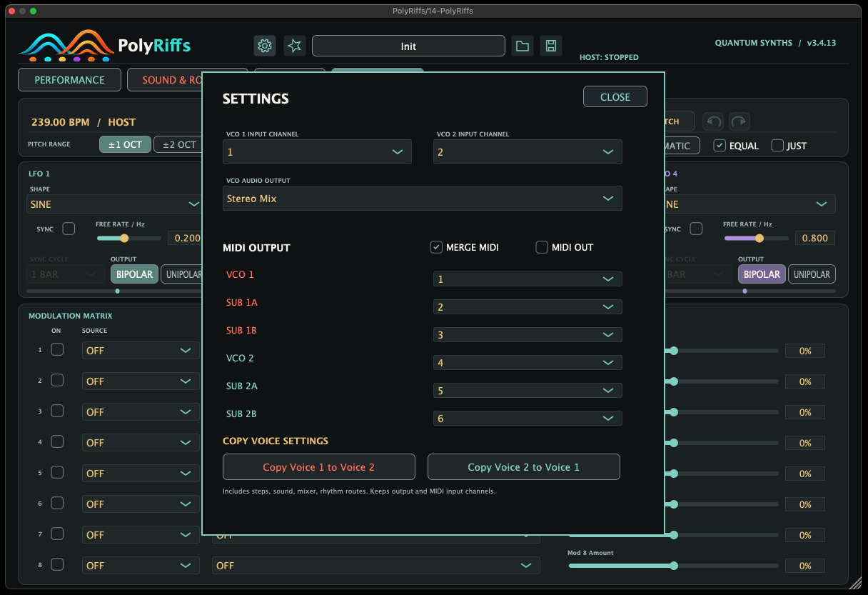The image size is (868, 595).
Task: Open modulation row 8 Source dropdown
Action: [x=141, y=565]
